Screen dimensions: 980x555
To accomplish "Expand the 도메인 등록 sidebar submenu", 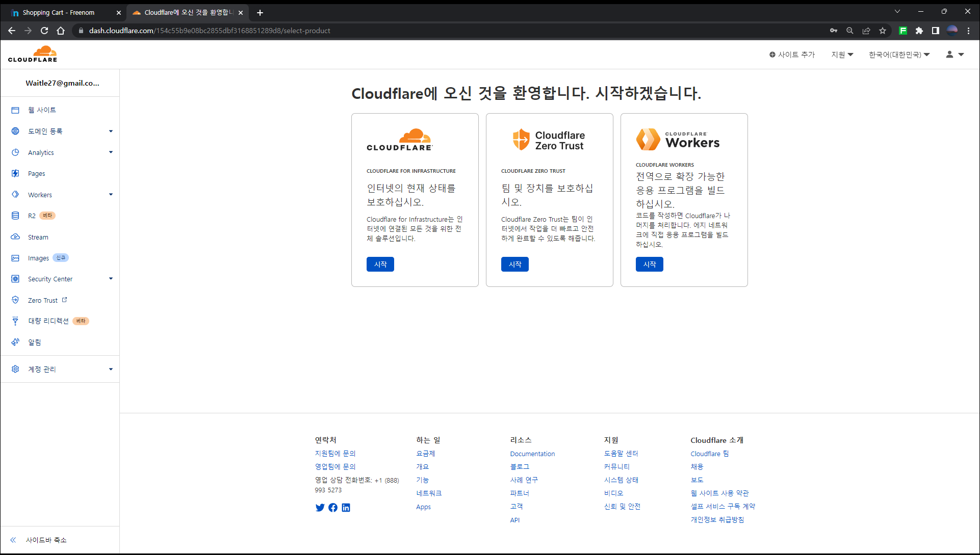I will (111, 131).
